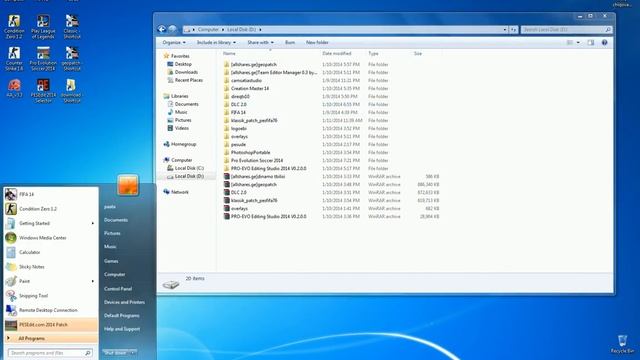
Task: Launch FIFA 14 from Start menu
Action: 51,194
